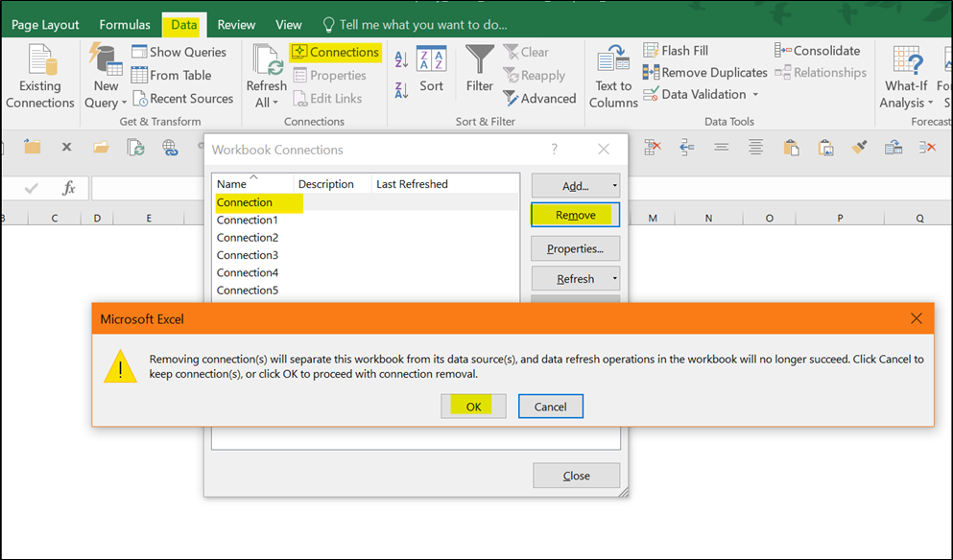Click formula bar checkmark icon
Screen dimensions: 953x560
(x=32, y=189)
